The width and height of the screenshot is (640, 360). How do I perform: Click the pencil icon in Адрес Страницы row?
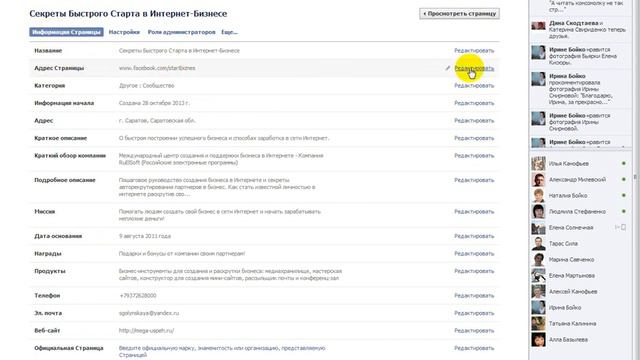pos(448,68)
